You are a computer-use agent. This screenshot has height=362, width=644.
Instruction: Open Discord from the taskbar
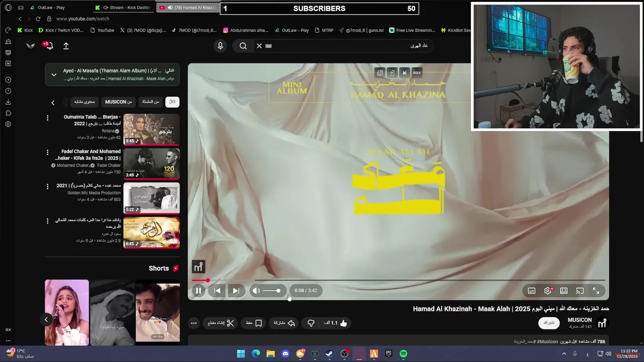pyautogui.click(x=285, y=354)
